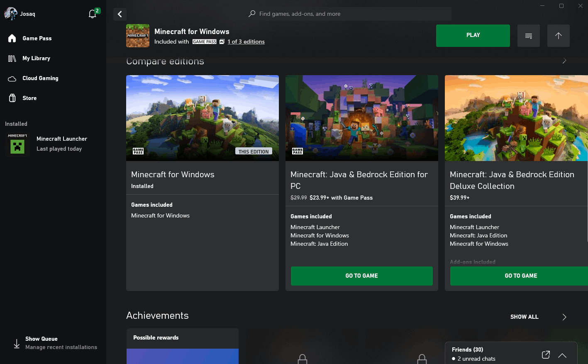This screenshot has width=588, height=364.
Task: Click the Possible rewards card
Action: pos(183,346)
